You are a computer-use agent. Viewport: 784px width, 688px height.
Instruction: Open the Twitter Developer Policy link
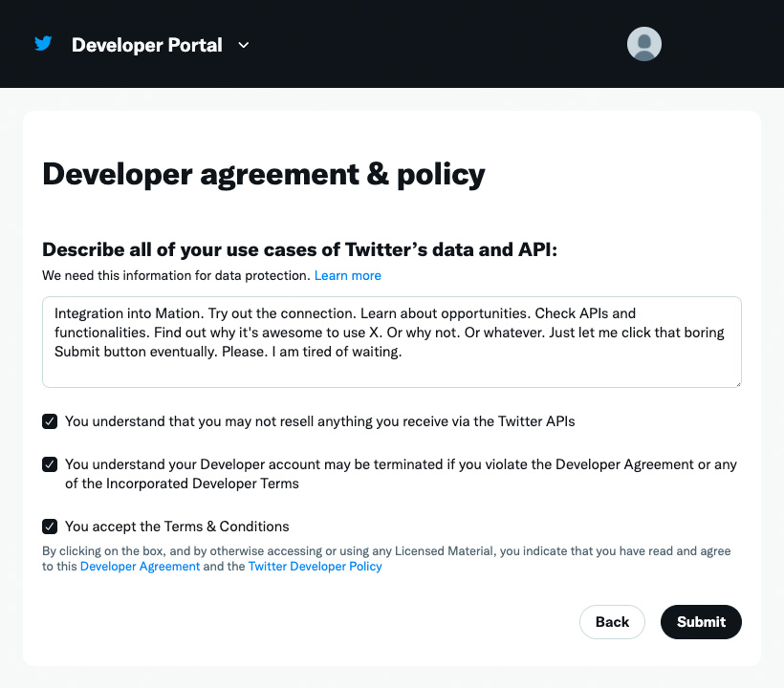(x=315, y=566)
